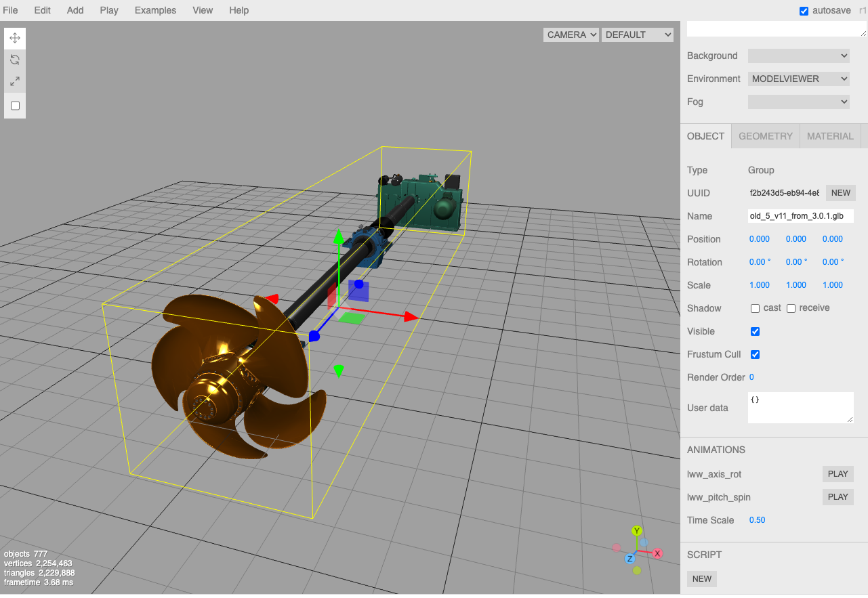Click the Rotation Y value

point(796,262)
